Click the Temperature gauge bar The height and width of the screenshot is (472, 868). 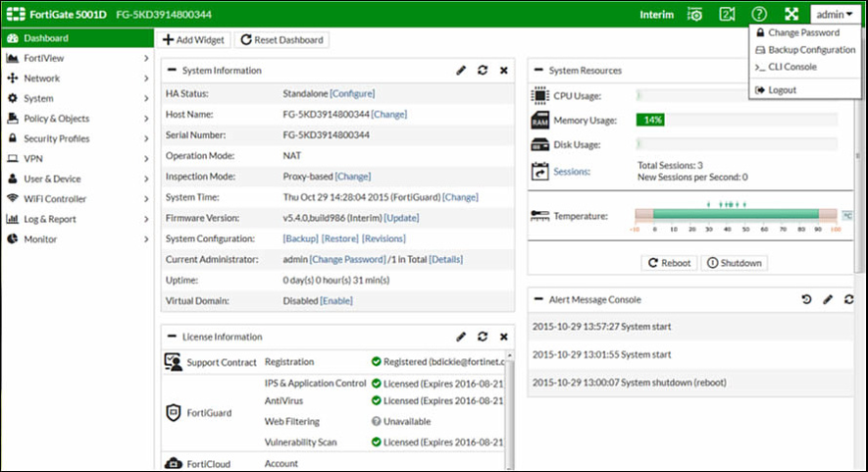pos(737,214)
